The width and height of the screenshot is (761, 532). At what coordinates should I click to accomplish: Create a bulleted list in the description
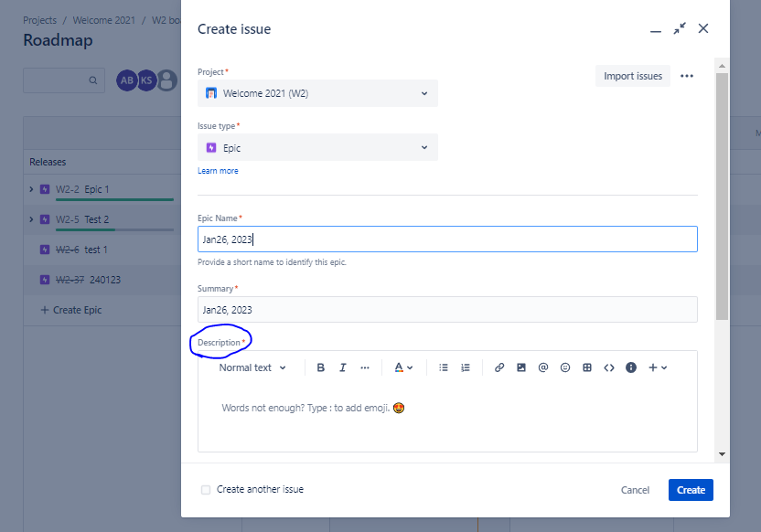pos(444,367)
